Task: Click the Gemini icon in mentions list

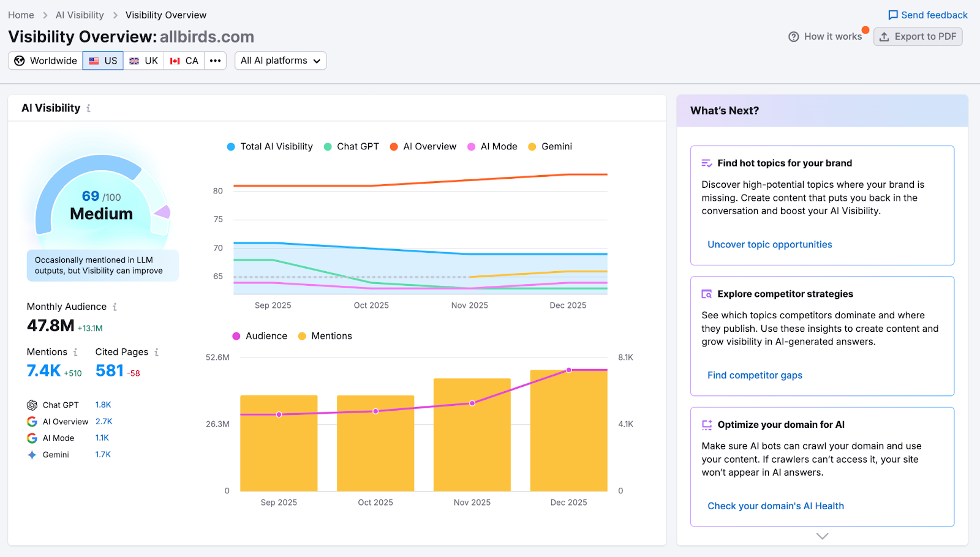Action: 32,454
